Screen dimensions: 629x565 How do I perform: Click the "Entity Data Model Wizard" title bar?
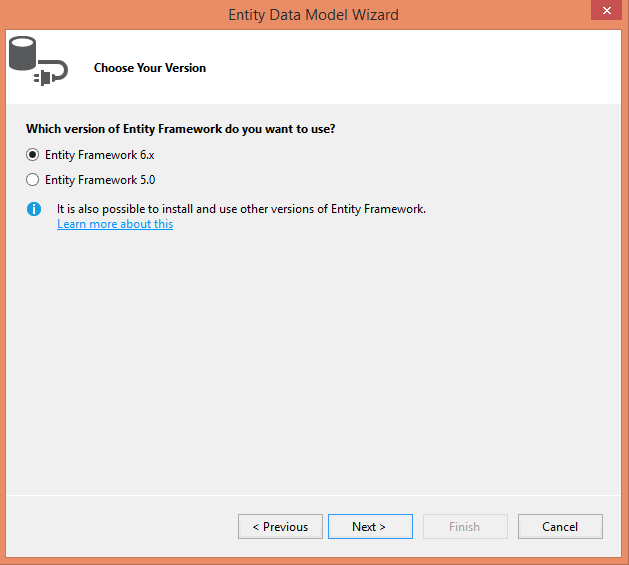tap(313, 14)
